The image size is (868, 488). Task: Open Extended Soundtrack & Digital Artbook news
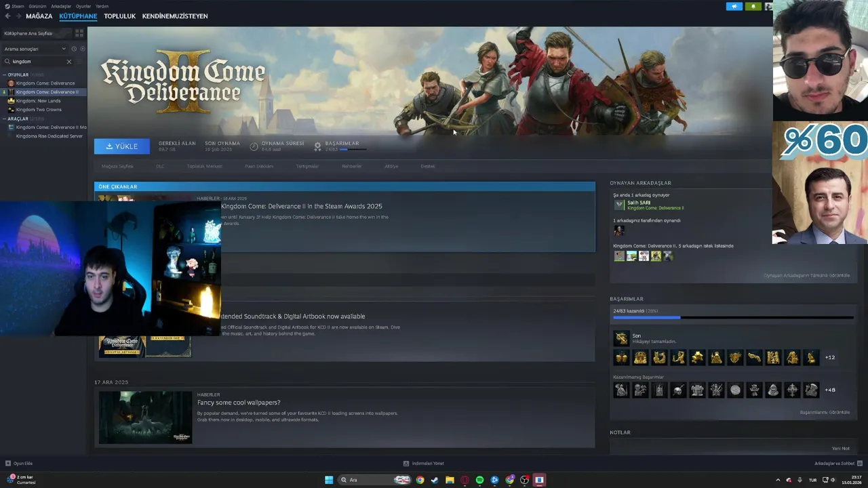point(292,317)
